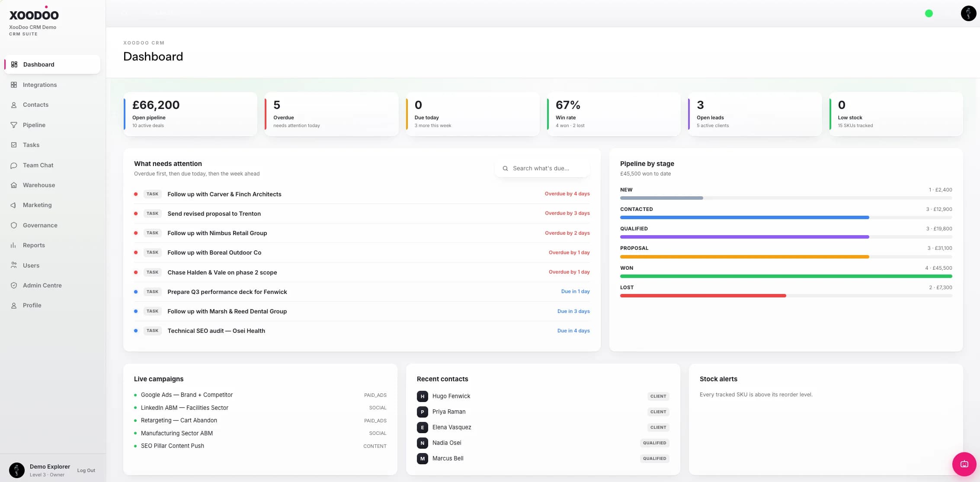Select the LinkedIn ABM — Facilities Sector campaign
This screenshot has width=980, height=482.
[x=260, y=408]
